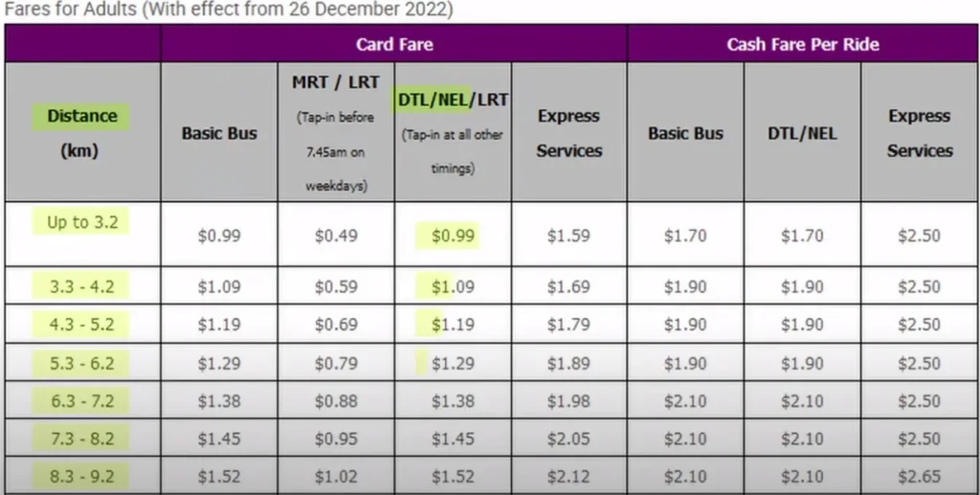Select the 7.3 - 8.2 distance cell
This screenshot has width=980, height=495.
tap(81, 439)
